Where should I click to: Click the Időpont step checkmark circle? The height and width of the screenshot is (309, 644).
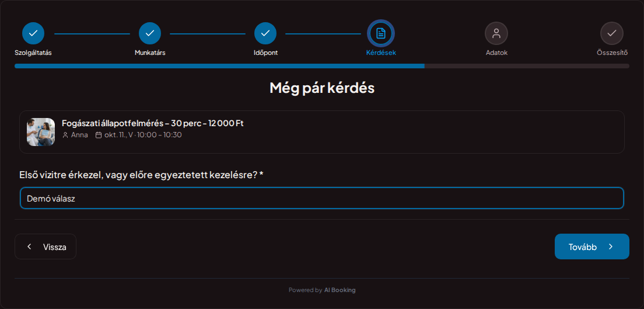point(265,33)
